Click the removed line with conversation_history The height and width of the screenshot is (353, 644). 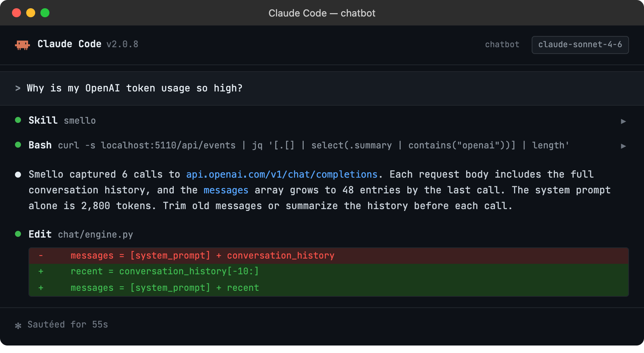coord(329,256)
